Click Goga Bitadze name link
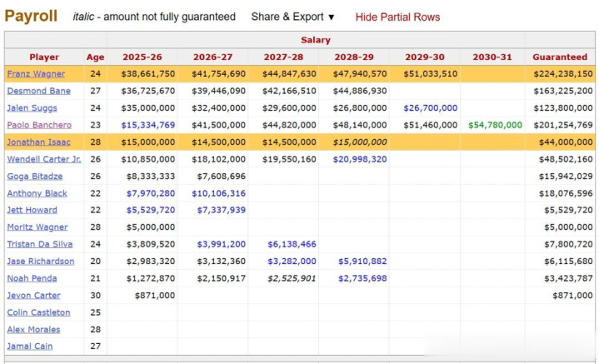 click(35, 176)
